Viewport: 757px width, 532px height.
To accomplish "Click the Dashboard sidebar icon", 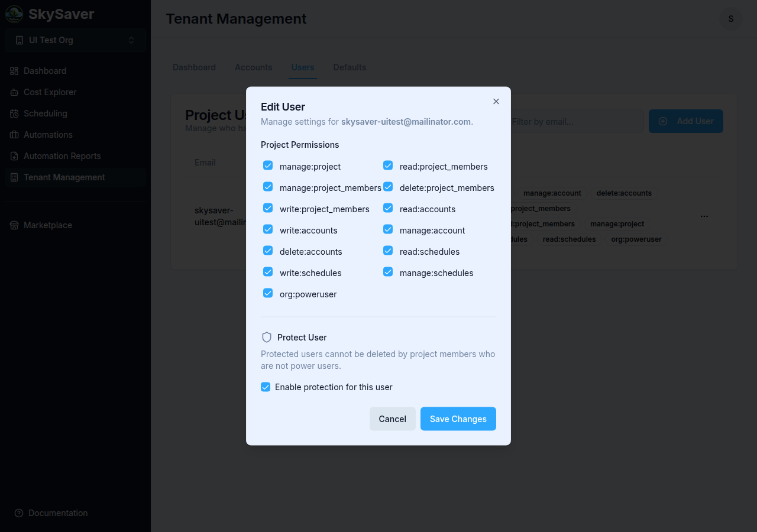I will tap(14, 71).
